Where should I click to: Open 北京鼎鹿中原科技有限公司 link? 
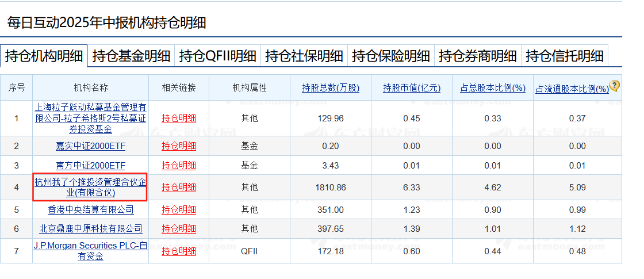[x=91, y=229]
